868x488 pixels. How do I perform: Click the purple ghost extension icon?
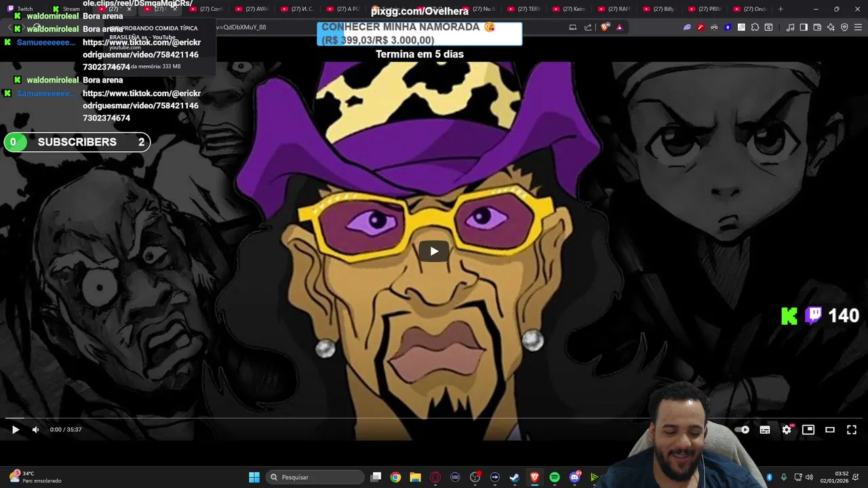(x=687, y=27)
